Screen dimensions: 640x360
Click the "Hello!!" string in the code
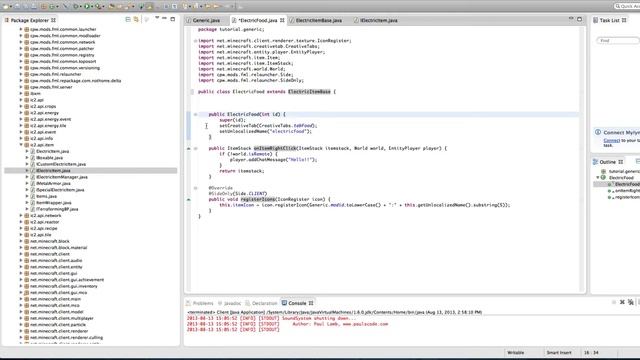tap(302, 160)
